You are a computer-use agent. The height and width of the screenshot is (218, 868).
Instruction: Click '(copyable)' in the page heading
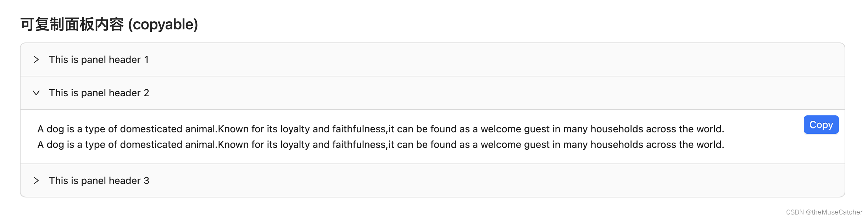163,24
